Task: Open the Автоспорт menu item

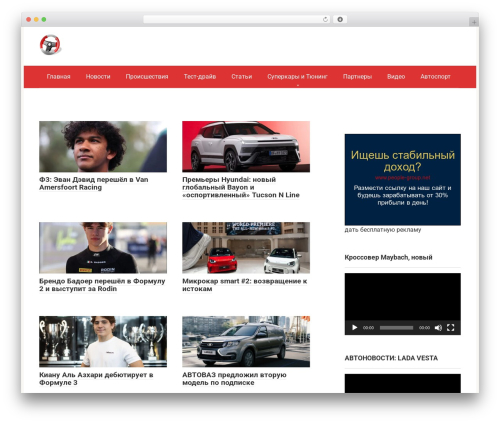Action: pyautogui.click(x=435, y=77)
